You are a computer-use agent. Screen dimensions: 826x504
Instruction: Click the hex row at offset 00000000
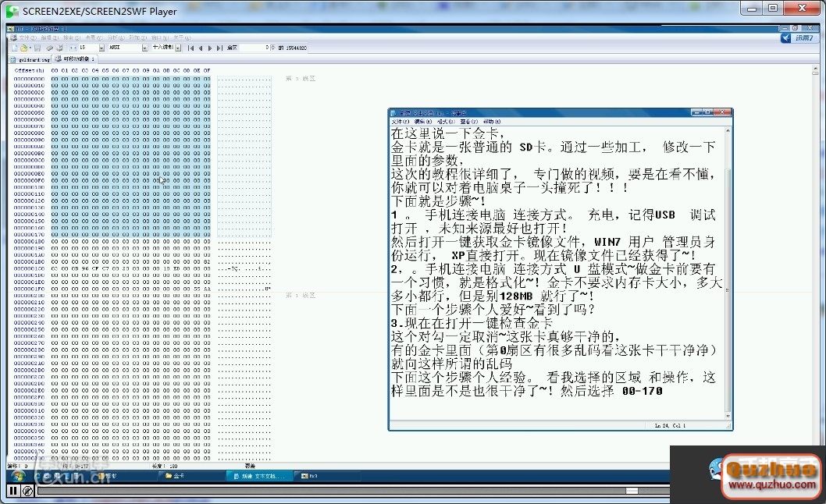[x=142, y=79]
